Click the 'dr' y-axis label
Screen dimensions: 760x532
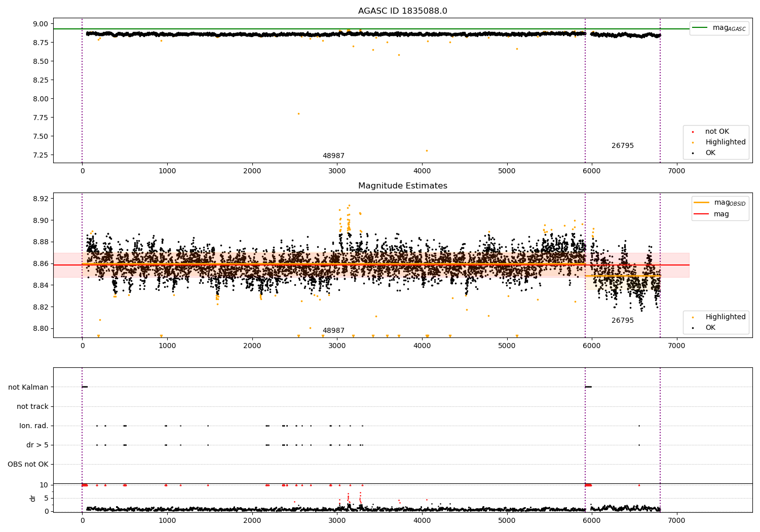(x=33, y=499)
